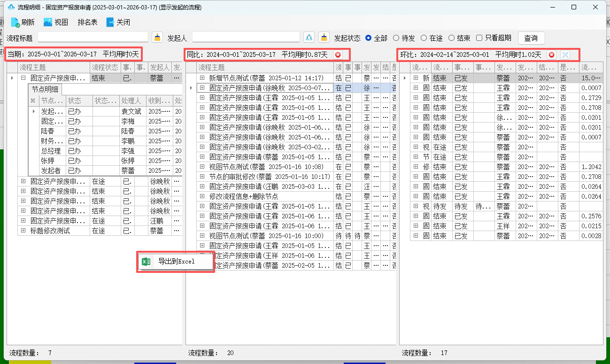This screenshot has width=610, height=364.
Task: Click the 查询 button
Action: point(531,38)
